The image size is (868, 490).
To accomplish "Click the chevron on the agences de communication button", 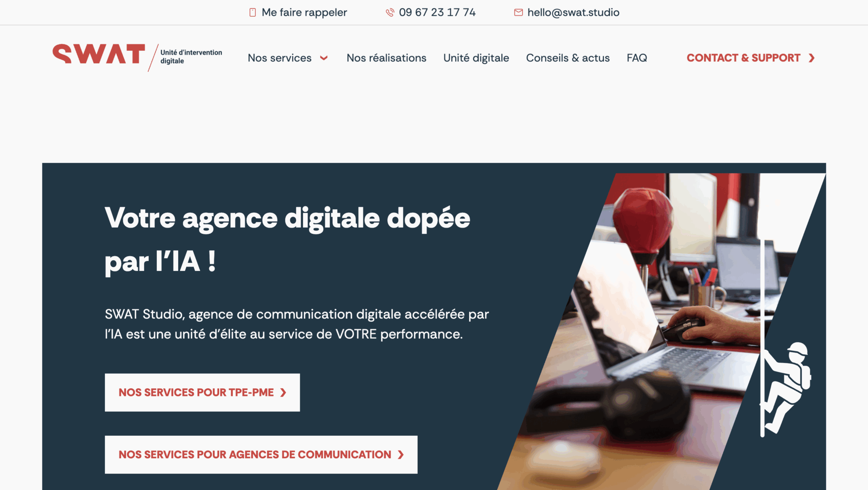I will pos(401,455).
